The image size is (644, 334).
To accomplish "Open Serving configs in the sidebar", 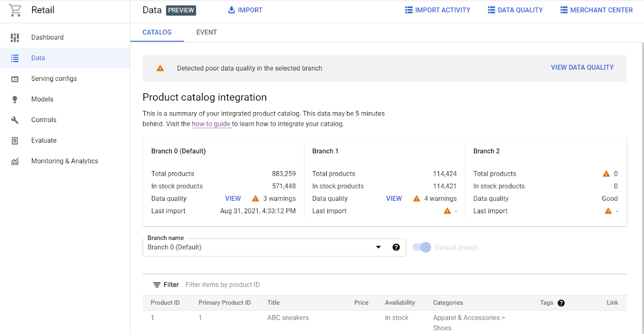I will pos(65,79).
